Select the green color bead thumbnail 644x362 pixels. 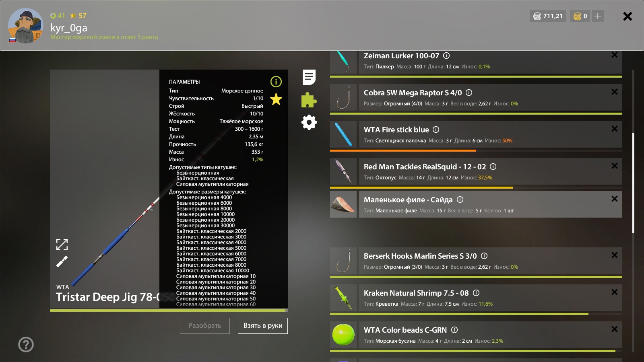[x=343, y=335]
